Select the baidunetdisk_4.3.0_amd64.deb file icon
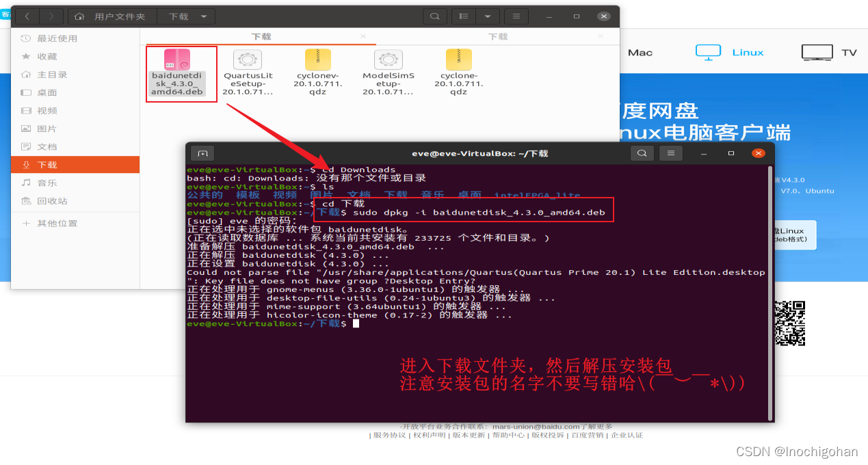The height and width of the screenshot is (465, 868). [x=176, y=59]
